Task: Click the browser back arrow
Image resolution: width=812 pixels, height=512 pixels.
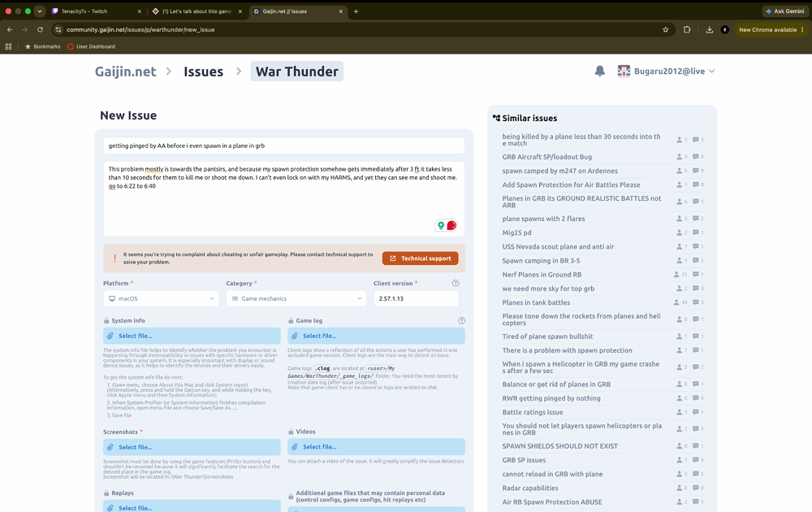Action: tap(10, 29)
